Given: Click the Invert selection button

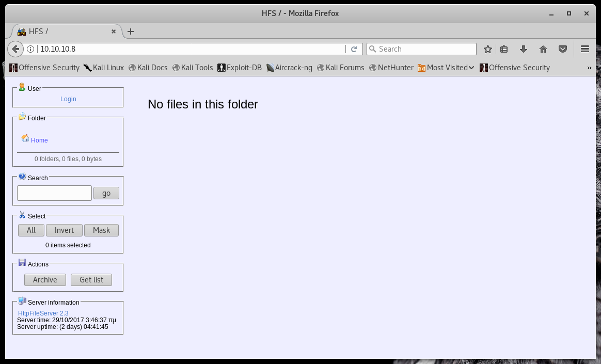Looking at the screenshot, I should (64, 230).
